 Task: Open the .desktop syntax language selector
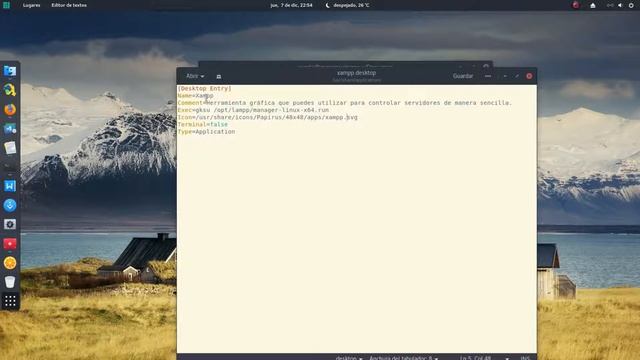[349, 358]
